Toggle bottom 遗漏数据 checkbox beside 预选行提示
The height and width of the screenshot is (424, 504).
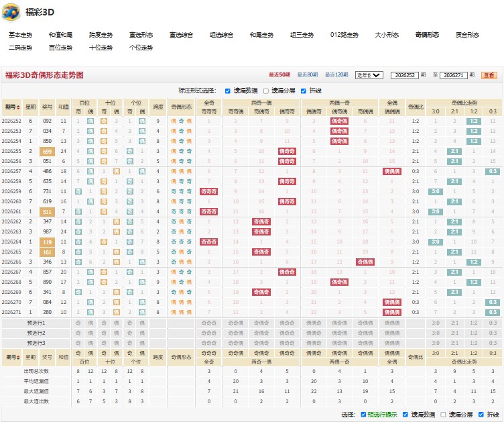405,415
